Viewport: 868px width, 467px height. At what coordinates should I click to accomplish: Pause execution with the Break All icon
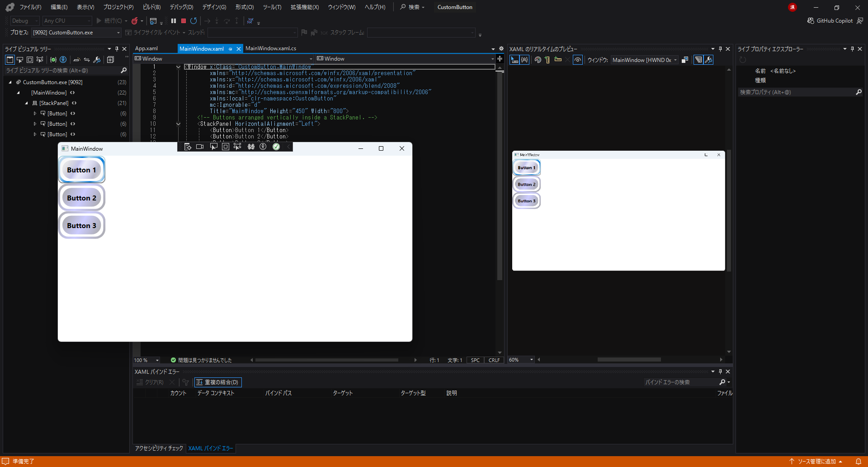tap(174, 21)
